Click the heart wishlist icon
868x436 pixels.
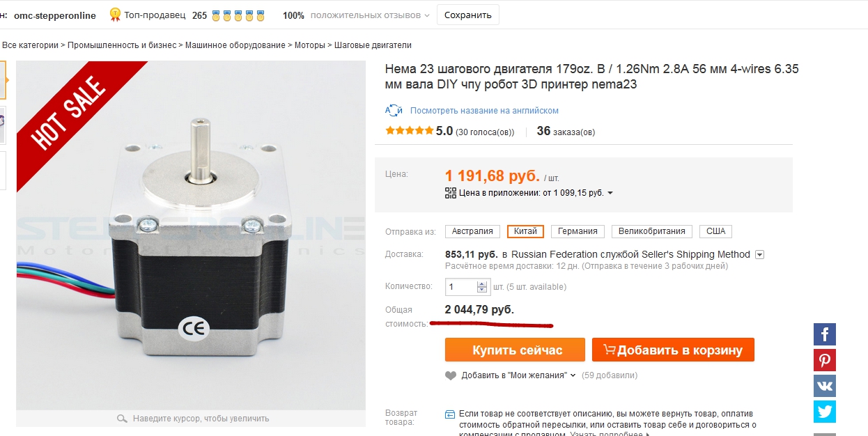(451, 375)
